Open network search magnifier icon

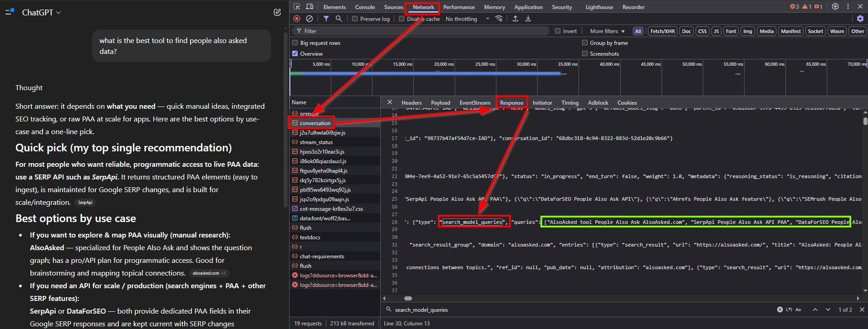pyautogui.click(x=338, y=19)
